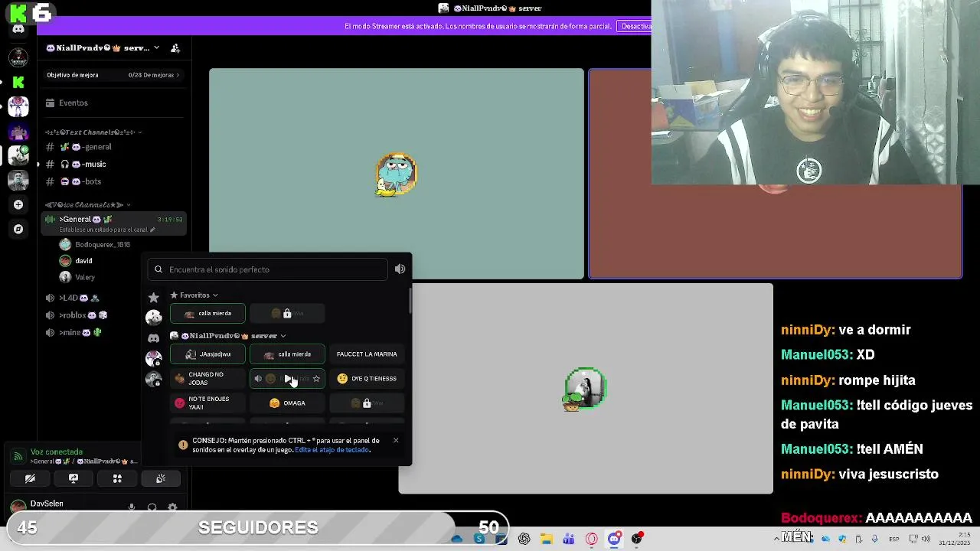Image resolution: width=980 pixels, height=551 pixels.
Task: Open User Settings gear icon
Action: click(x=172, y=507)
